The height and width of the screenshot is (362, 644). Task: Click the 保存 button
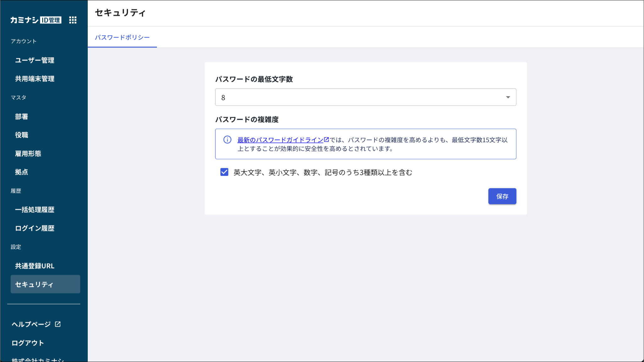coord(502,196)
